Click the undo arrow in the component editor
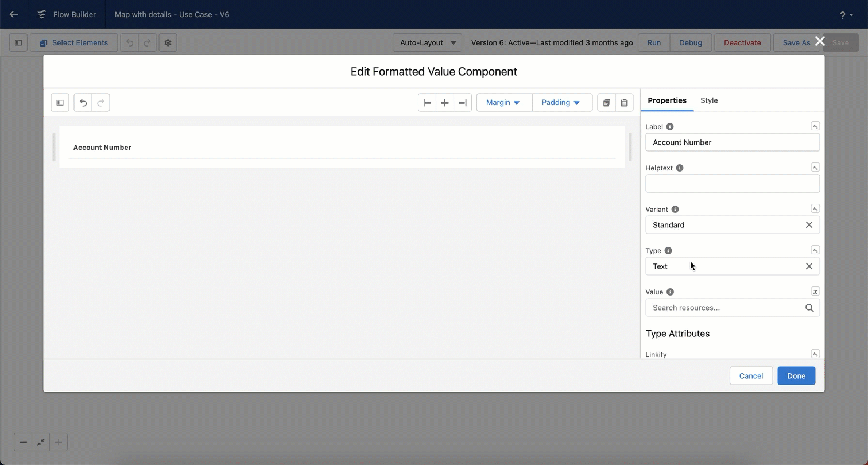868x465 pixels. tap(83, 103)
